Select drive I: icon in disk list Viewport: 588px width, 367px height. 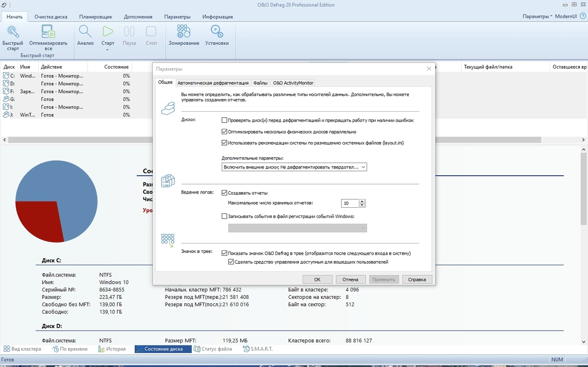pyautogui.click(x=6, y=107)
